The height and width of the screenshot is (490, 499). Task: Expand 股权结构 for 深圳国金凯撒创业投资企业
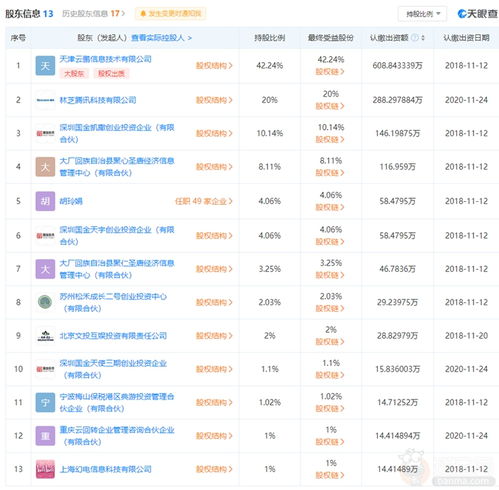(214, 133)
